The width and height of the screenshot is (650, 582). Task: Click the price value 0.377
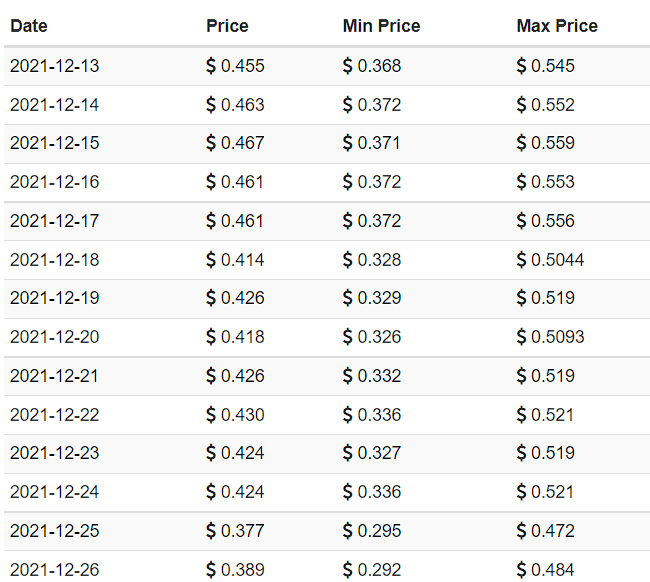[243, 530]
